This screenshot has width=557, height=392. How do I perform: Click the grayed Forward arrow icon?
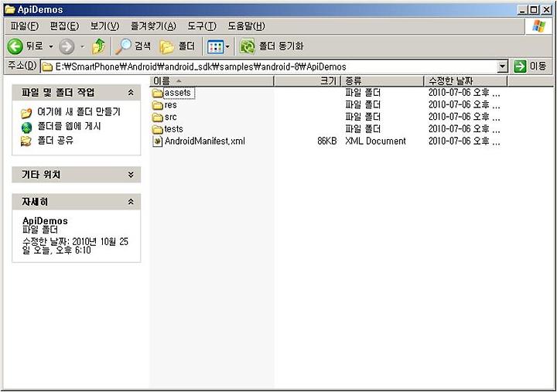tap(67, 46)
